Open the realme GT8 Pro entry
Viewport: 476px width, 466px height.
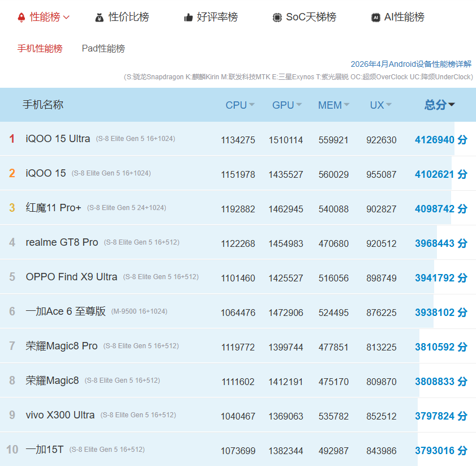coord(62,242)
